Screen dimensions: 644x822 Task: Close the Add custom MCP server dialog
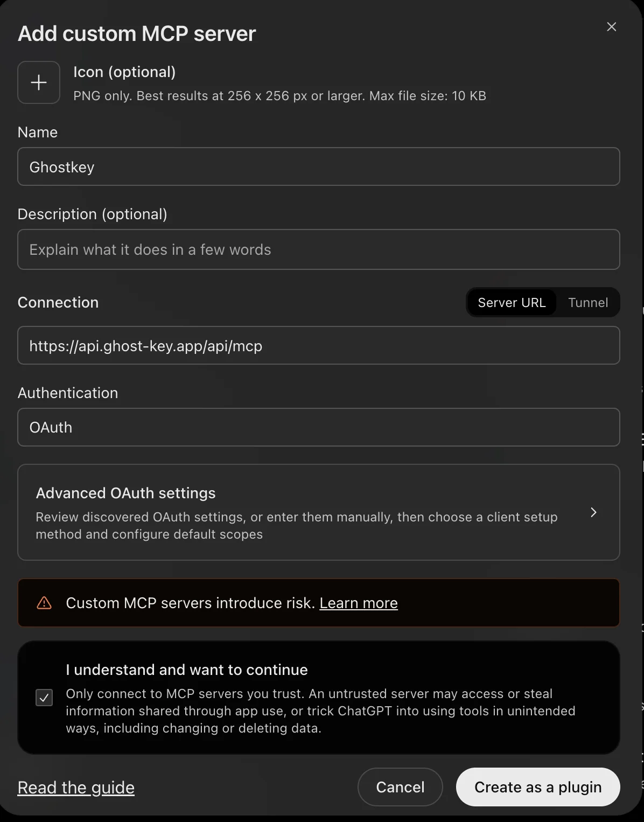[611, 27]
